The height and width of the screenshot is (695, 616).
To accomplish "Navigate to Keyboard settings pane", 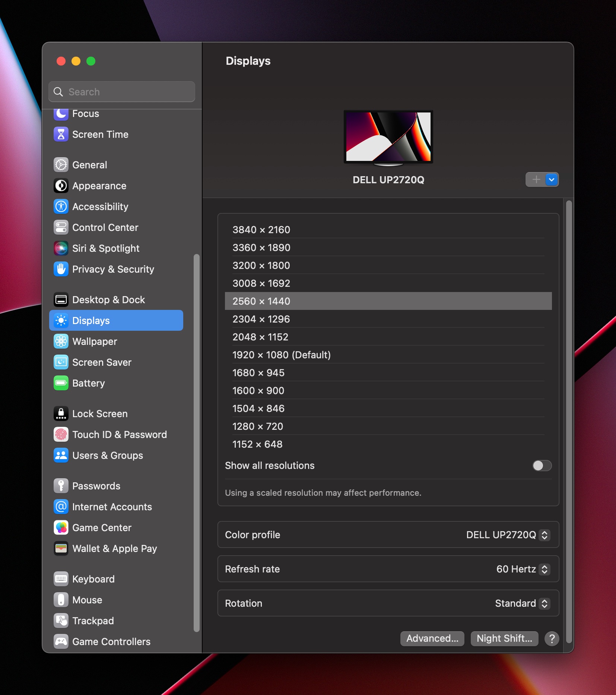I will [x=116, y=579].
